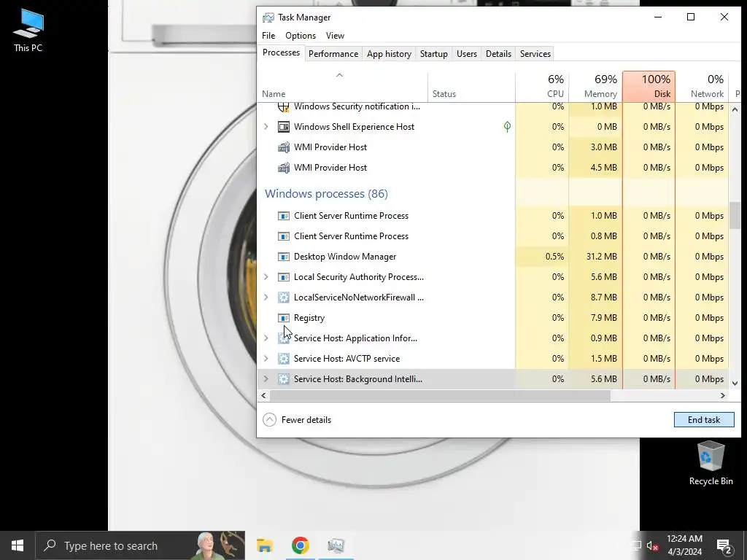This screenshot has height=560, width=747.
Task: Click the muted speaker tray icon
Action: pyautogui.click(x=652, y=546)
